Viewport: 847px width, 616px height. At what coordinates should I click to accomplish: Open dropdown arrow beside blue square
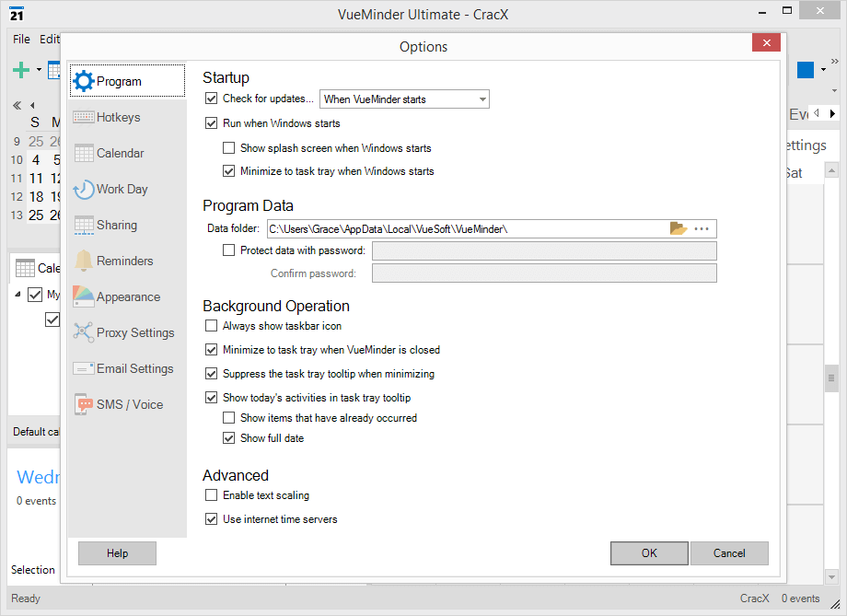pyautogui.click(x=823, y=70)
